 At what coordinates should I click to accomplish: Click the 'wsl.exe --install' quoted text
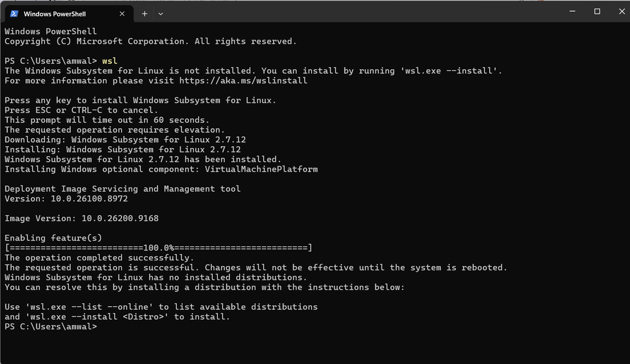pos(449,71)
